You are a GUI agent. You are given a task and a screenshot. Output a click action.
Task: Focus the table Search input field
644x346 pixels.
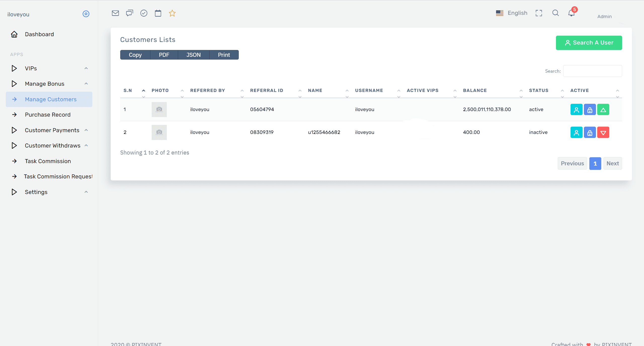coord(592,71)
